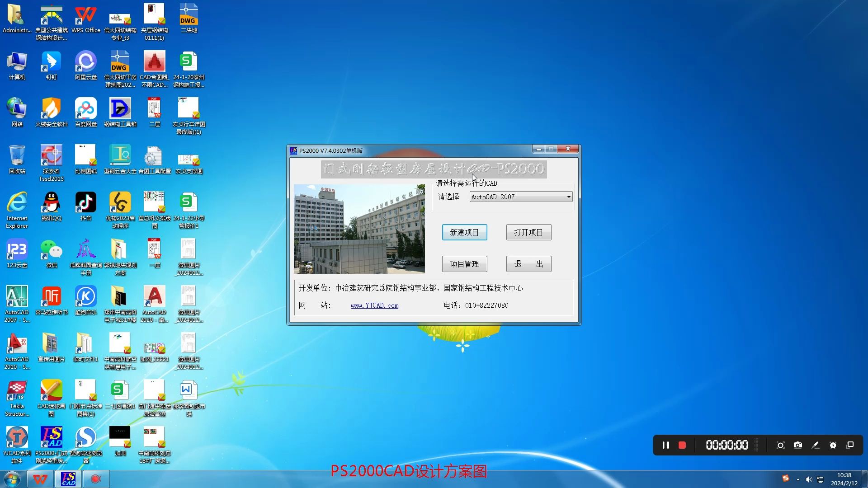Select the 钉钉 desktop icon
The width and height of the screenshot is (868, 488).
[x=52, y=66]
